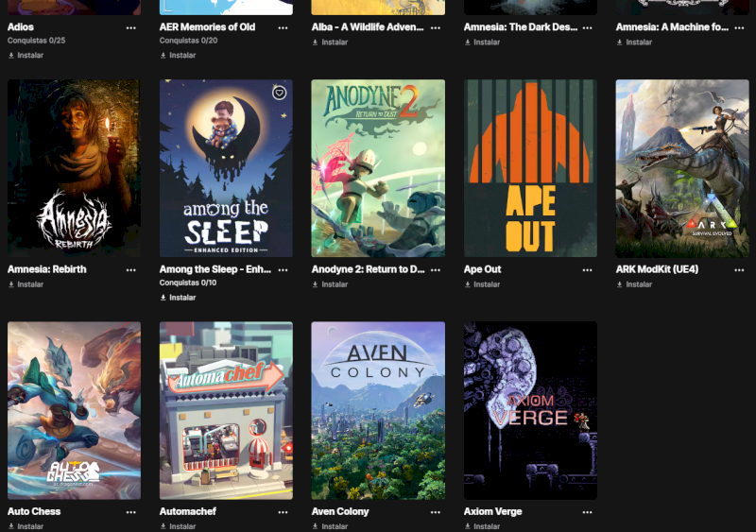
Task: Click the AER Memories of Old title
Action: (x=207, y=27)
